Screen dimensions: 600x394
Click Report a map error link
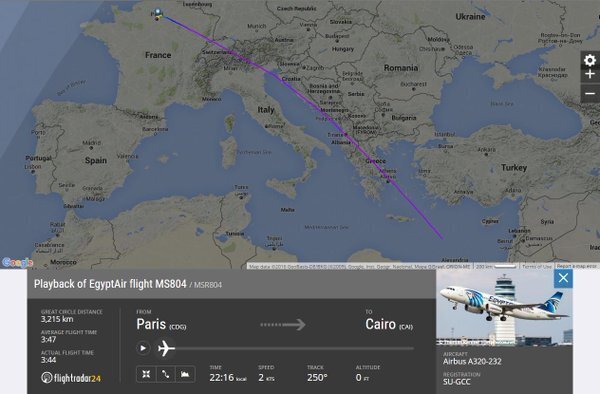coord(576,266)
